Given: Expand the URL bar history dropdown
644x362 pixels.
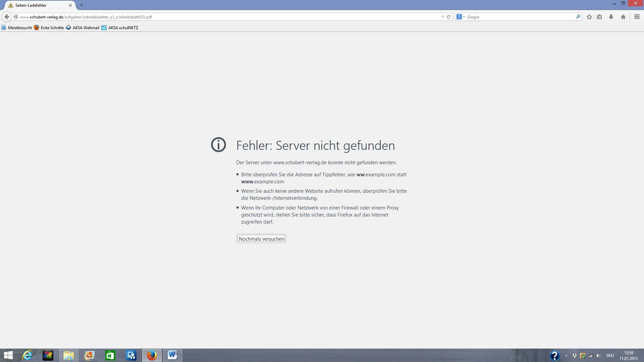Looking at the screenshot, I should (x=442, y=17).
